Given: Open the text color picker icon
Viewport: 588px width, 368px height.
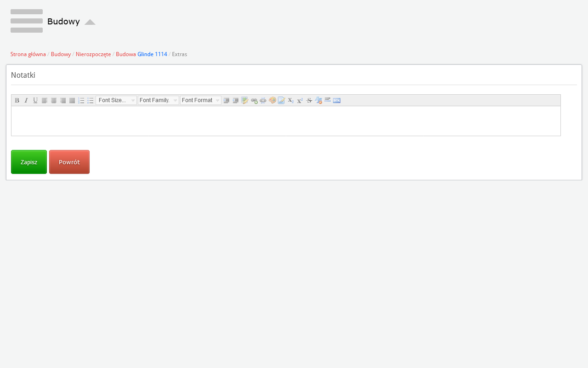Looking at the screenshot, I should coord(272,100).
